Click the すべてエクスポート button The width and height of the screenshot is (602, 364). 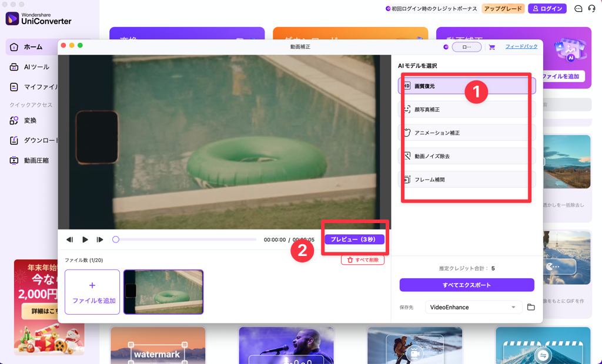coord(466,285)
